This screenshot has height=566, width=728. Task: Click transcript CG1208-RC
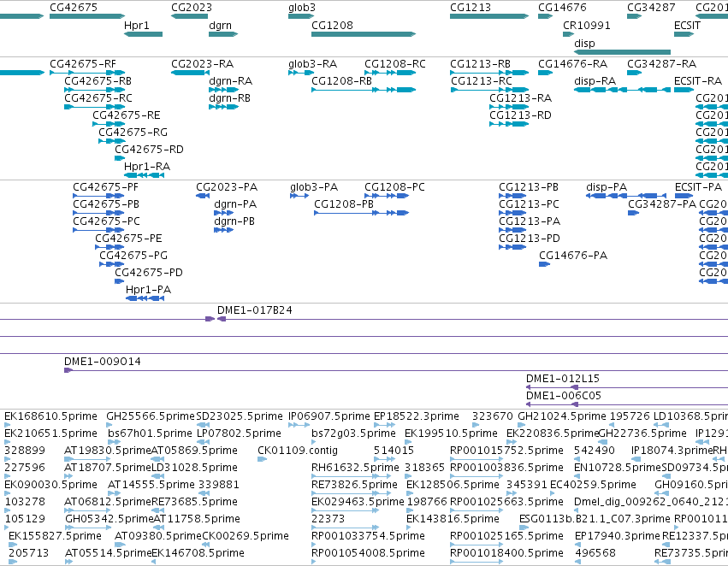394,64
